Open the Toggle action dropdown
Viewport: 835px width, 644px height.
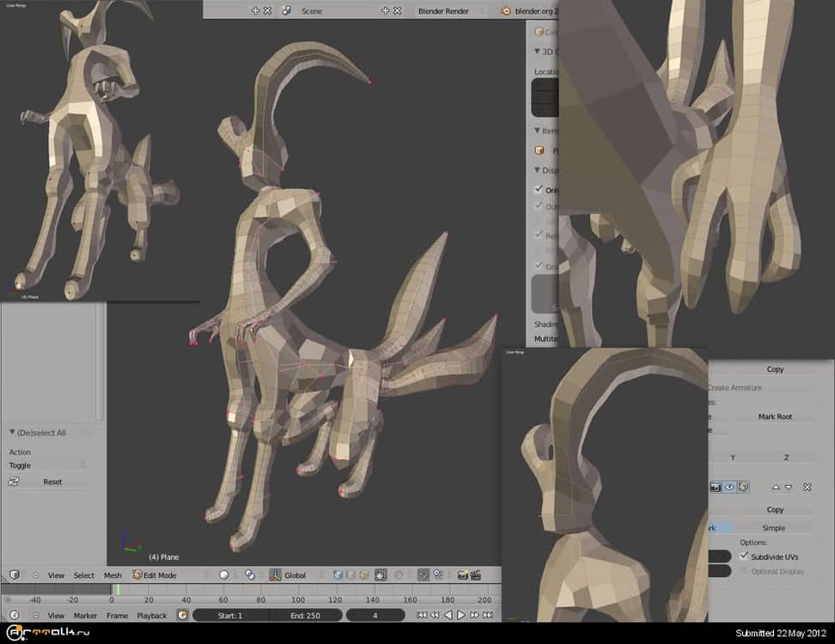point(47,465)
